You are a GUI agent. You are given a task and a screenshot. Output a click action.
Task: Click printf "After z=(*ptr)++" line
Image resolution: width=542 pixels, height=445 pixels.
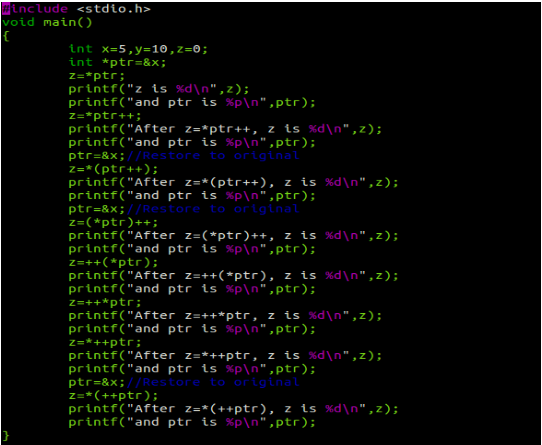[x=233, y=236]
